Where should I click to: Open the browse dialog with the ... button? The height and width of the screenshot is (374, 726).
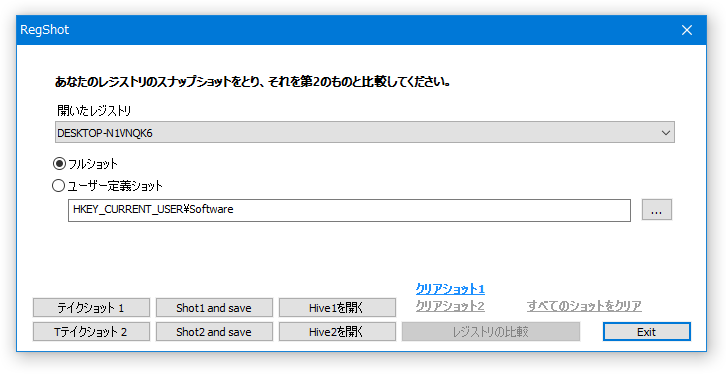(x=657, y=210)
